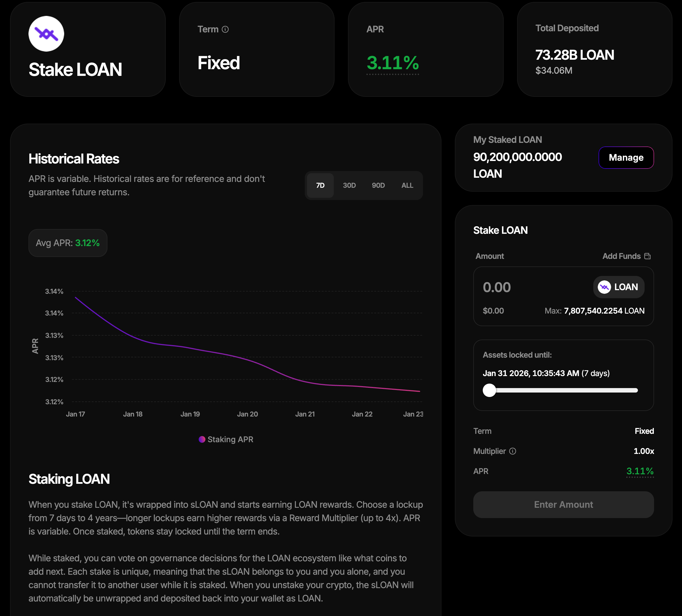Click the info icon next to Term
This screenshot has width=682, height=616.
pyautogui.click(x=225, y=29)
